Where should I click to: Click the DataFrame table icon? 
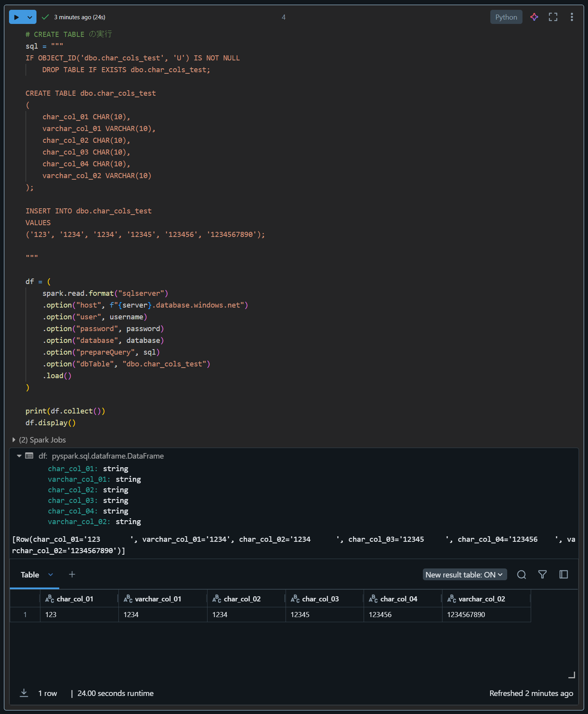point(29,456)
